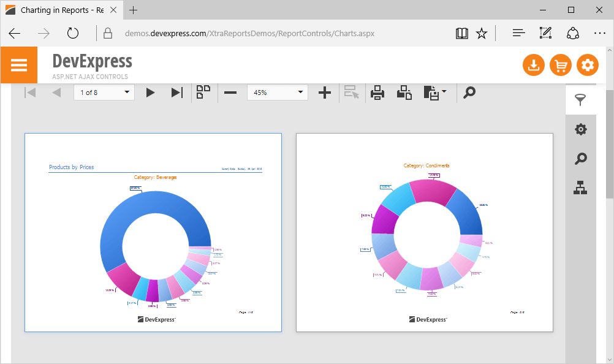Open the export options gear side tab
The image size is (614, 364).
[x=580, y=129]
